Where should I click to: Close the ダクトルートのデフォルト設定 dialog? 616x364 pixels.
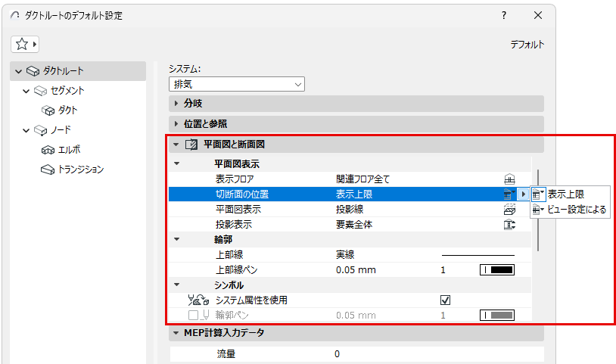pyautogui.click(x=538, y=15)
